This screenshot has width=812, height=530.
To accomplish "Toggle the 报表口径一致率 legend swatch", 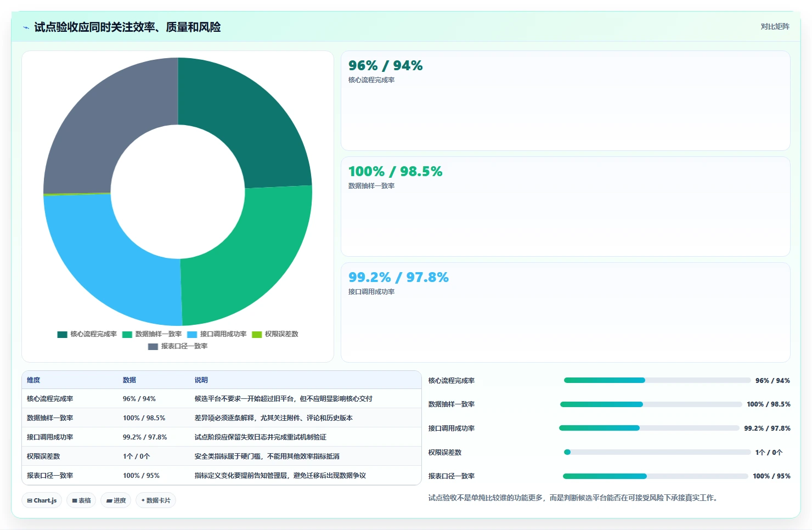I will pos(153,346).
